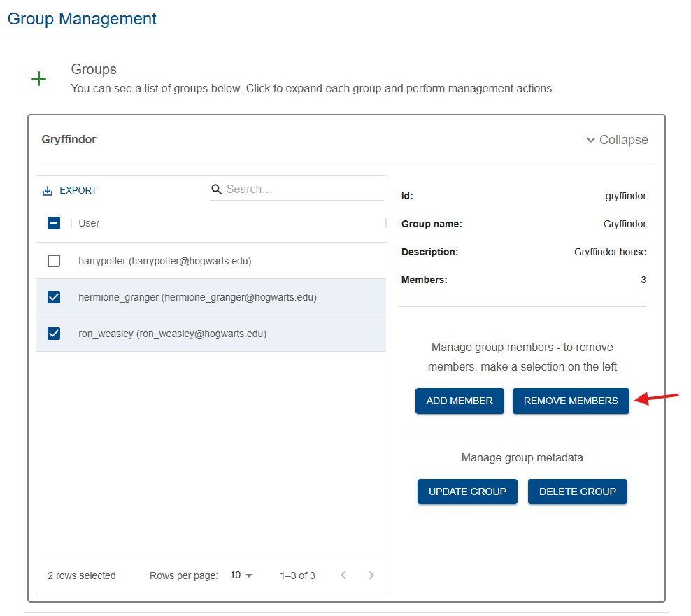This screenshot has width=691, height=616.
Task: Click the Group name value 'Gryffindor'
Action: point(625,224)
